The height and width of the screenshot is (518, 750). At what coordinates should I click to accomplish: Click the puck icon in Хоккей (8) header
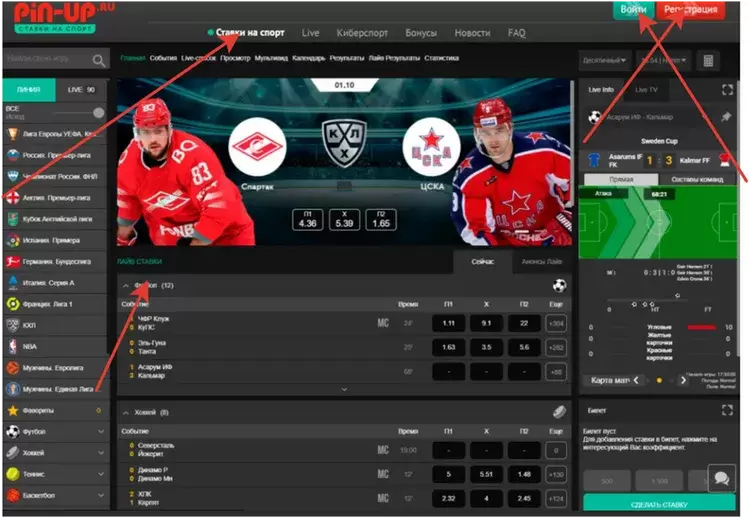point(559,412)
